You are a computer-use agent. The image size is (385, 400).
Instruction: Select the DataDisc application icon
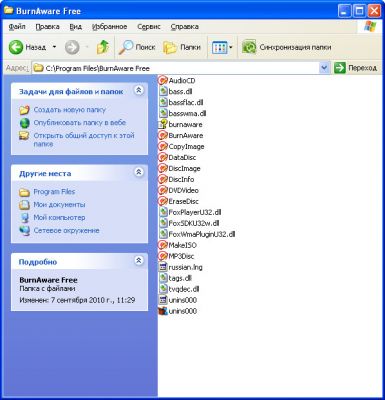pos(163,157)
